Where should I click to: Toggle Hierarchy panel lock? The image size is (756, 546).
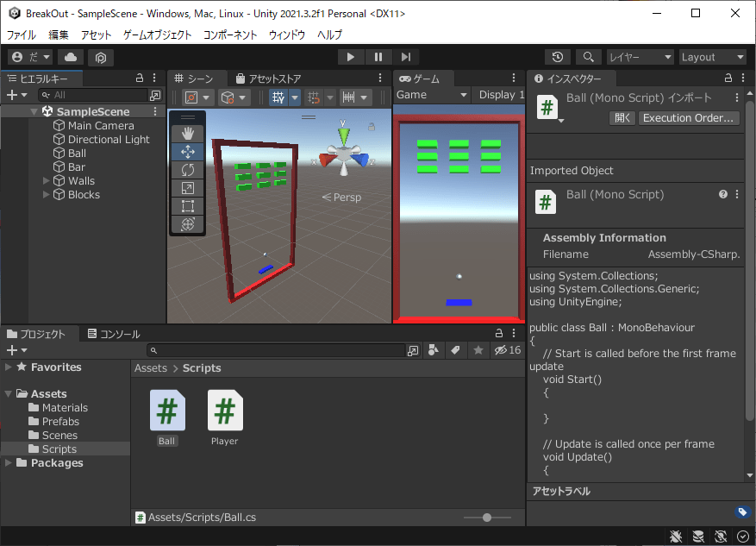[x=140, y=78]
